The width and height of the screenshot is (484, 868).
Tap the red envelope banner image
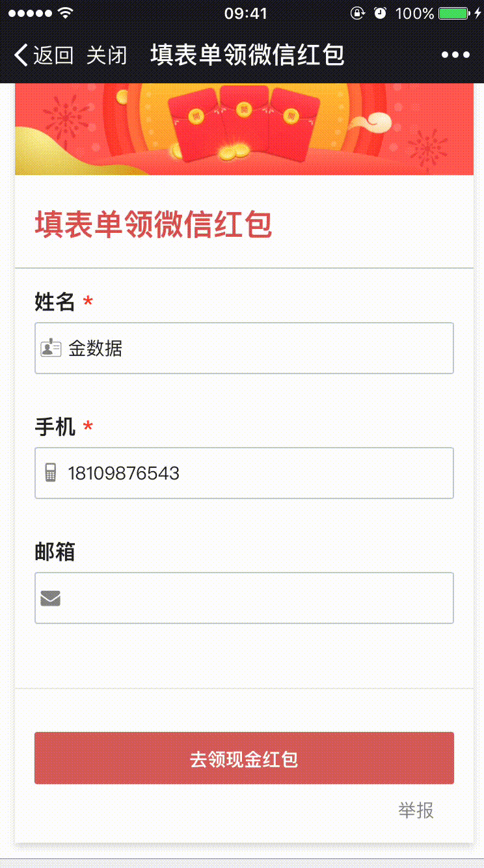coord(244,129)
